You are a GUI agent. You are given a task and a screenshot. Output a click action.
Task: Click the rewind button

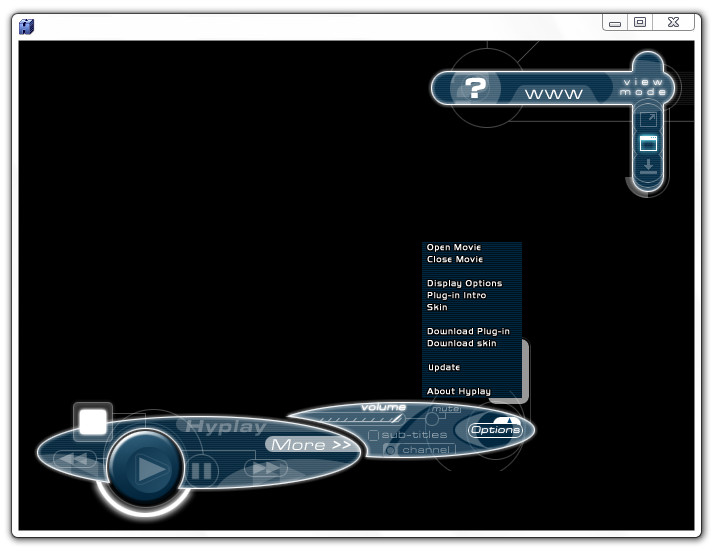75,459
